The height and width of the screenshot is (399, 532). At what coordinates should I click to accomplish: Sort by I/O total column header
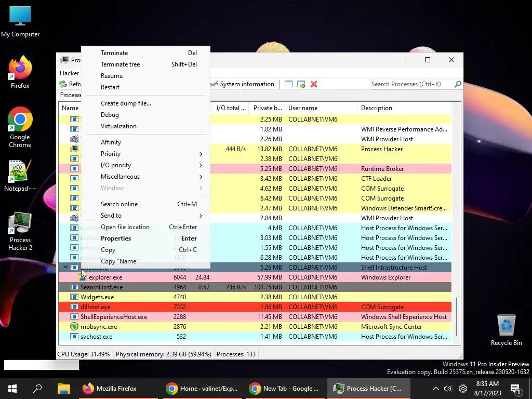click(x=231, y=108)
